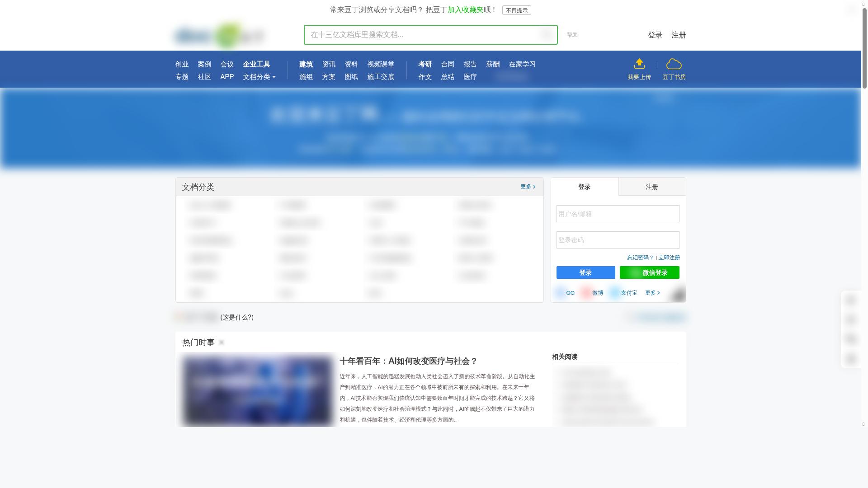
Task: Choose 支付宝 login option
Action: tap(624, 293)
